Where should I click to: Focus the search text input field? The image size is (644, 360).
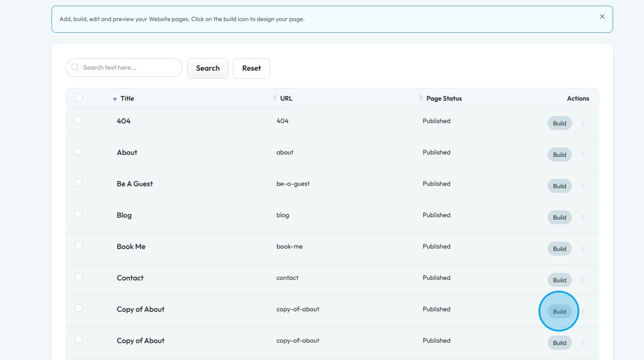[129, 67]
